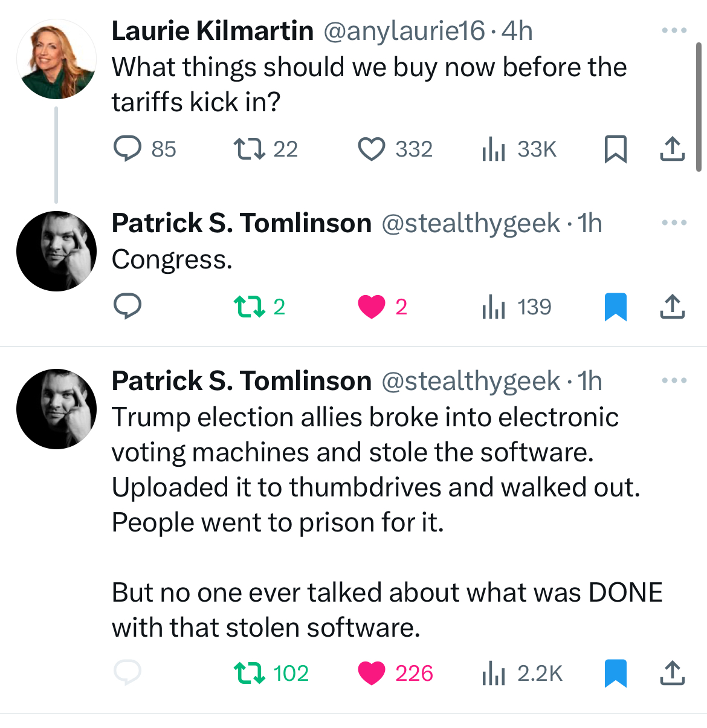Share Laurie Kilmartin's tweet

[x=672, y=149]
